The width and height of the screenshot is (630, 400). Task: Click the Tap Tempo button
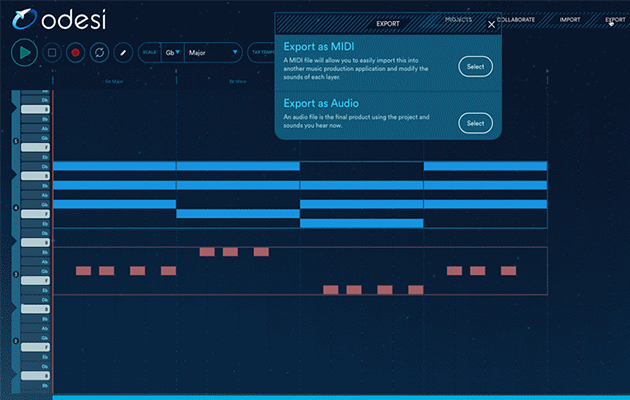click(262, 51)
